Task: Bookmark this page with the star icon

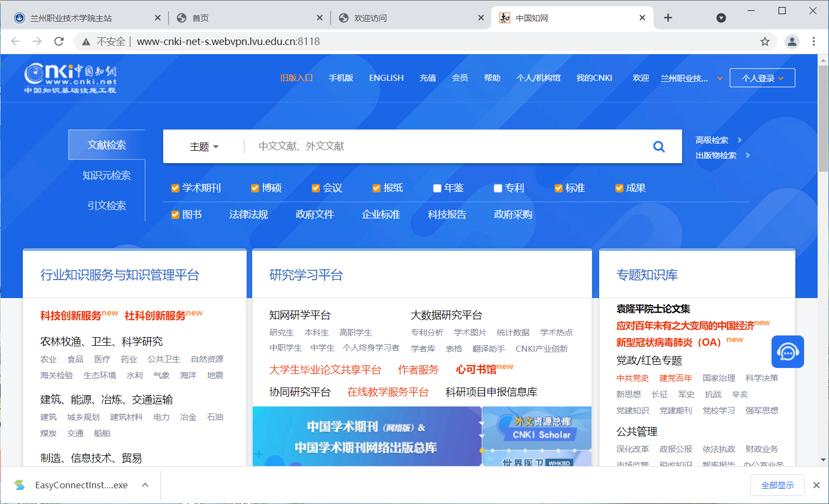Action: (765, 42)
